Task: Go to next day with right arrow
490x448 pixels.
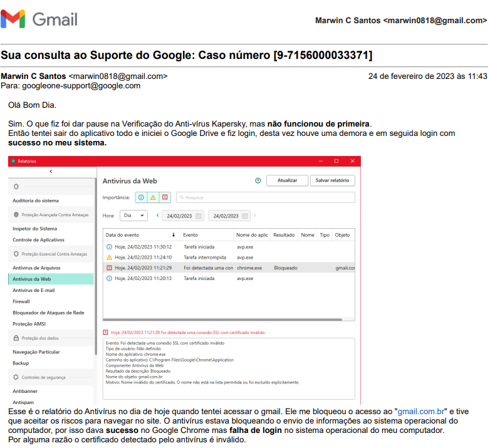Action: [255, 216]
